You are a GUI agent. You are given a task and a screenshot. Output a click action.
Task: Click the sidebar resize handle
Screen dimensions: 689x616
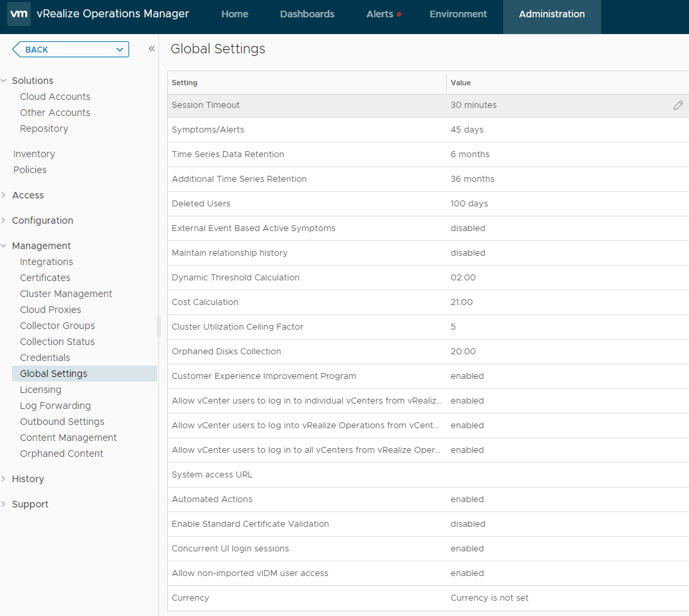click(x=158, y=326)
